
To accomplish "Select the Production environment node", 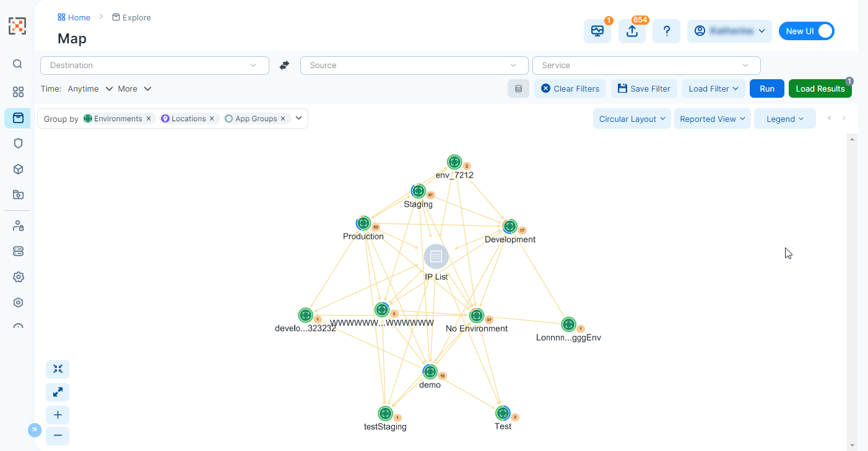I will (x=363, y=223).
